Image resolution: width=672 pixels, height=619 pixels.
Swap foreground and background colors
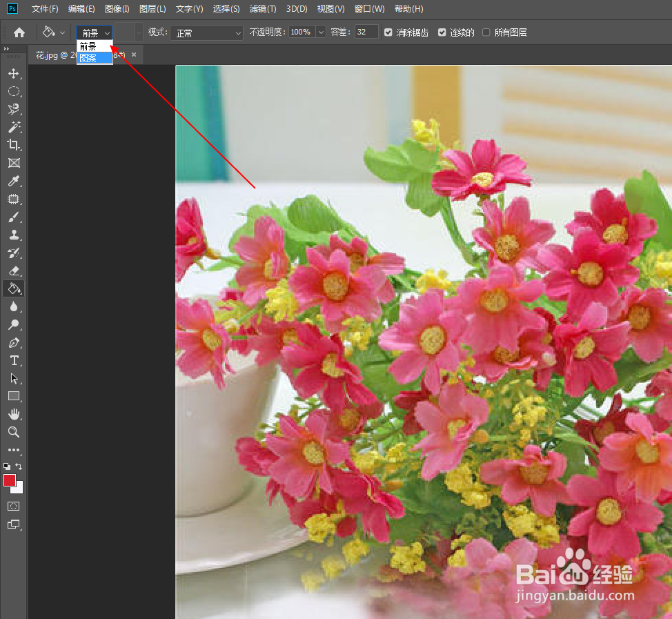tap(19, 466)
